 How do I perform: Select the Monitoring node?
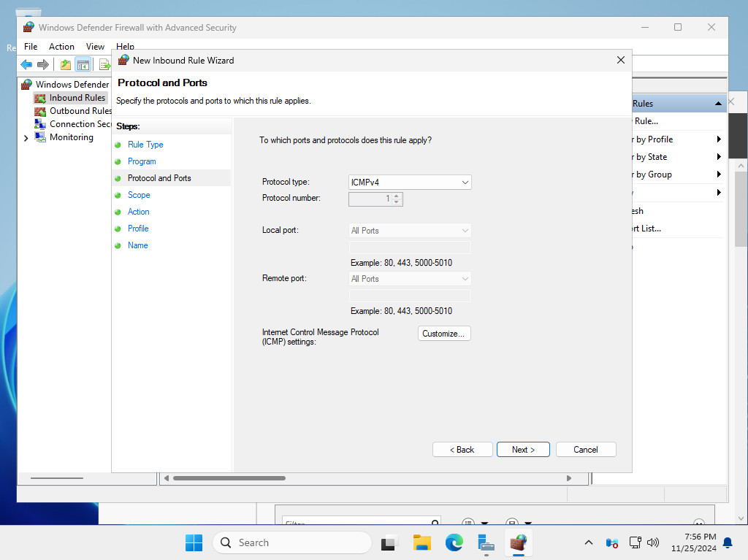point(71,137)
